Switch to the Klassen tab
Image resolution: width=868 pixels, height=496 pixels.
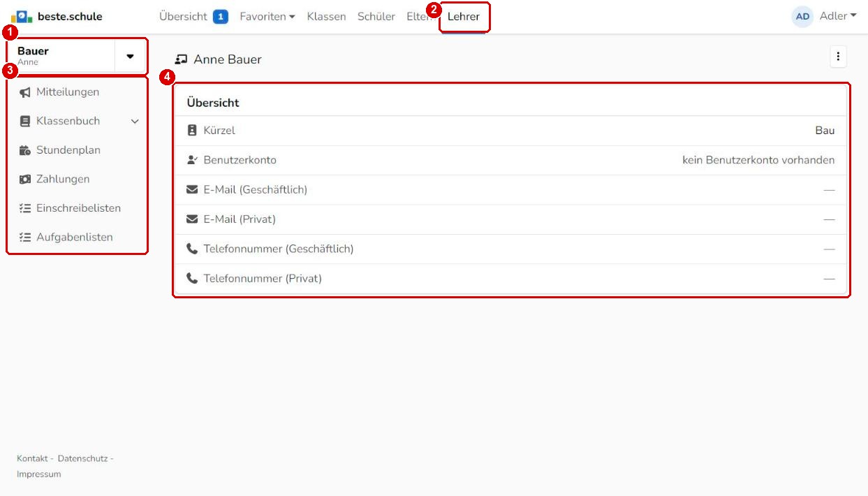326,17
